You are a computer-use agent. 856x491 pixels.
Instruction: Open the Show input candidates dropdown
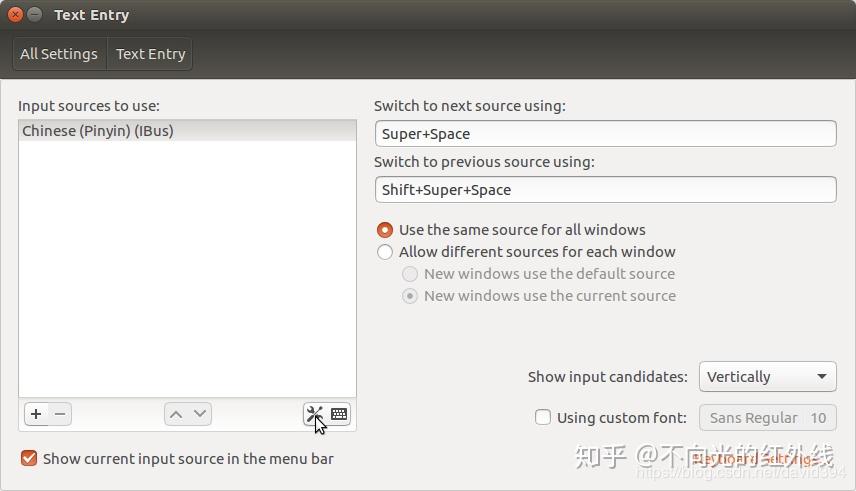[767, 377]
